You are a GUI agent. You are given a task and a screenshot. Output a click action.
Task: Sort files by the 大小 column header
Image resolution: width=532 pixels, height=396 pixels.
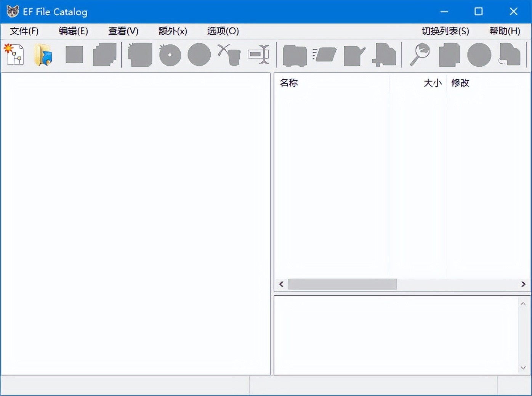[x=433, y=83]
